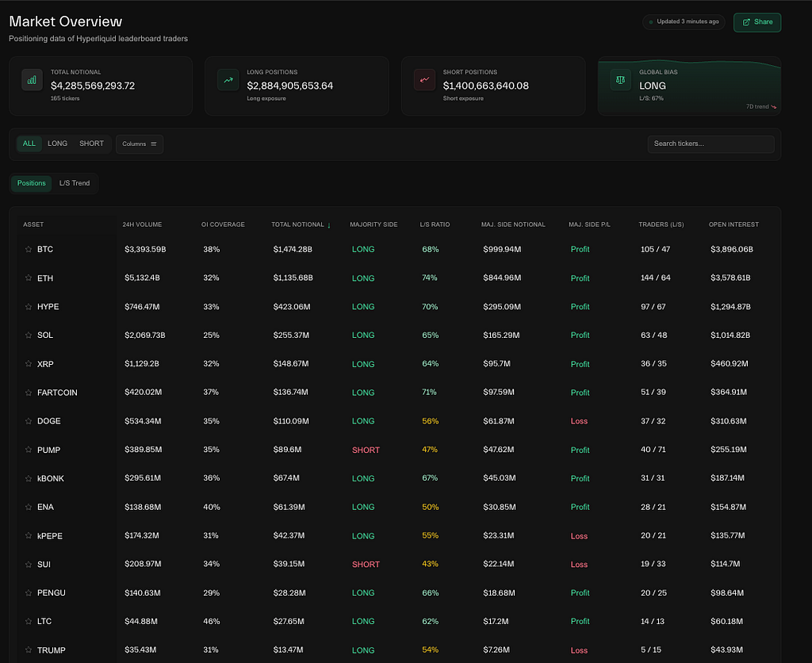The image size is (812, 663).
Task: Sort by Total Notional column header
Action: pos(298,224)
